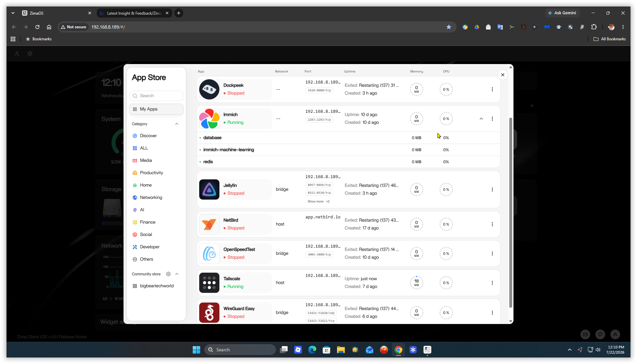Select My Apps in the sidebar

click(156, 109)
